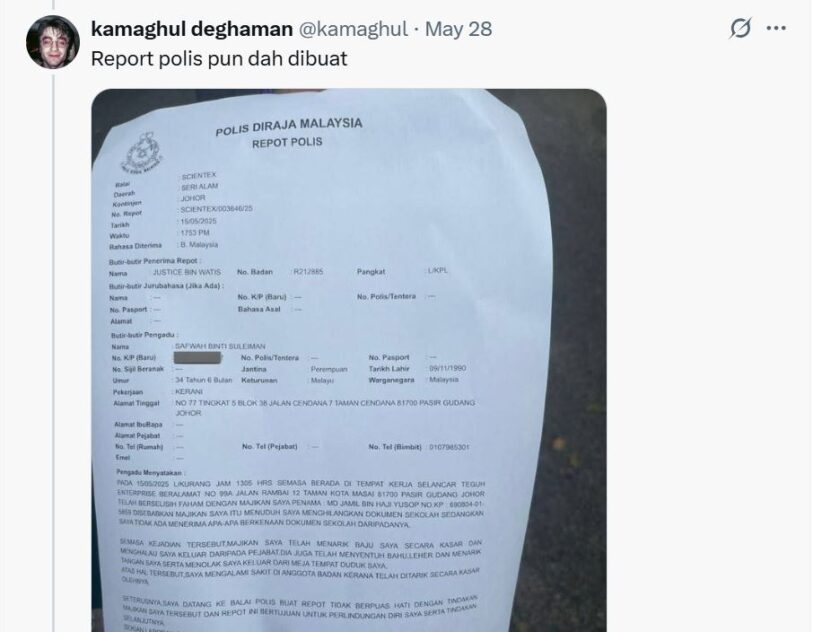Click the Alamat Tinggal row in photo
Image resolution: width=813 pixels, height=632 pixels.
294,408
